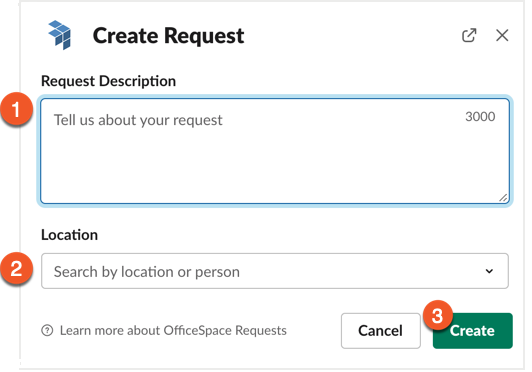Viewport: 532px width, 372px height.
Task: Click the OfficeSpace app logo icon
Action: click(x=60, y=35)
